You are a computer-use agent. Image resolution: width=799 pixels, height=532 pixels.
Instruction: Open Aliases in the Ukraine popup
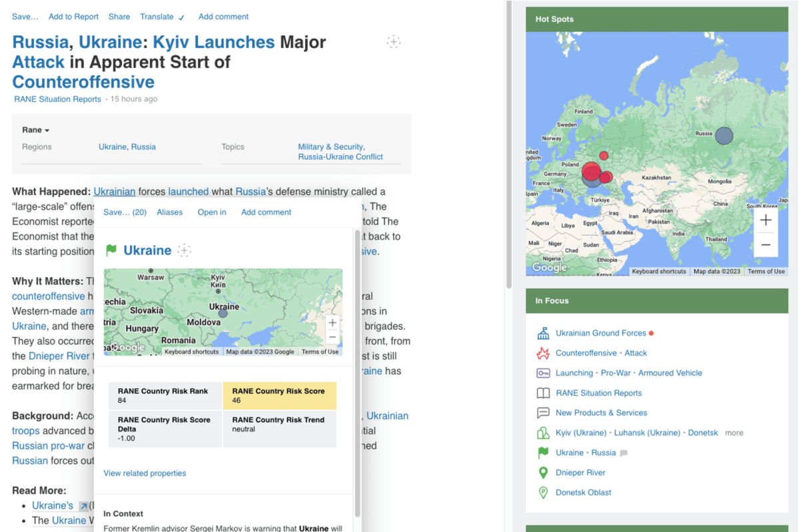(170, 212)
